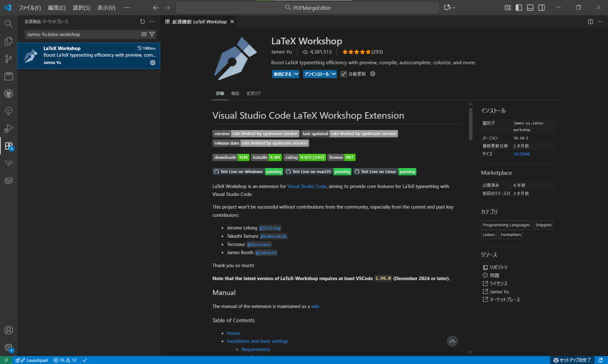Open the extension's wiki link
The width and height of the screenshot is (608, 364).
click(x=315, y=306)
